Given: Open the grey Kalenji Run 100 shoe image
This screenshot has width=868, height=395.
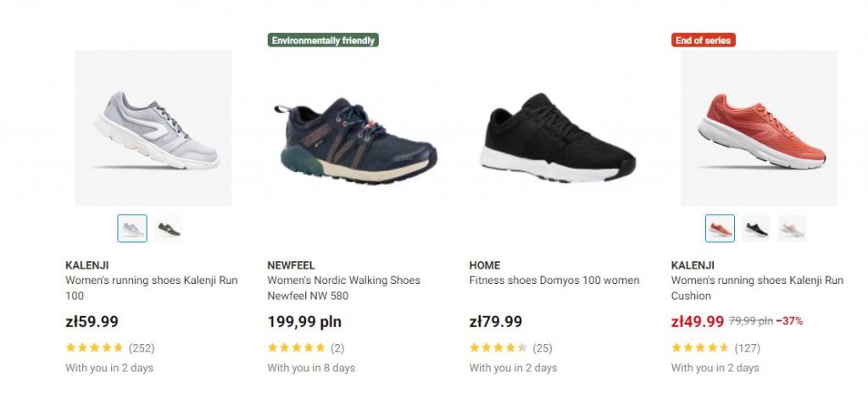Looking at the screenshot, I should point(153,128).
